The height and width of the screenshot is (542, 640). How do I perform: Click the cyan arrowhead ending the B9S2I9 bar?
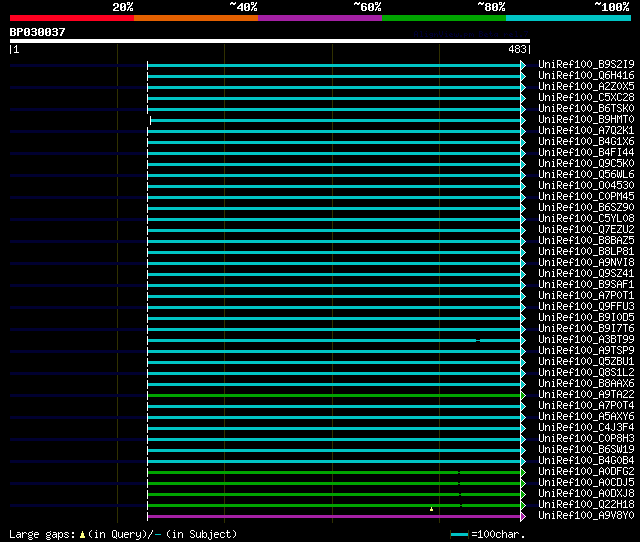523,65
